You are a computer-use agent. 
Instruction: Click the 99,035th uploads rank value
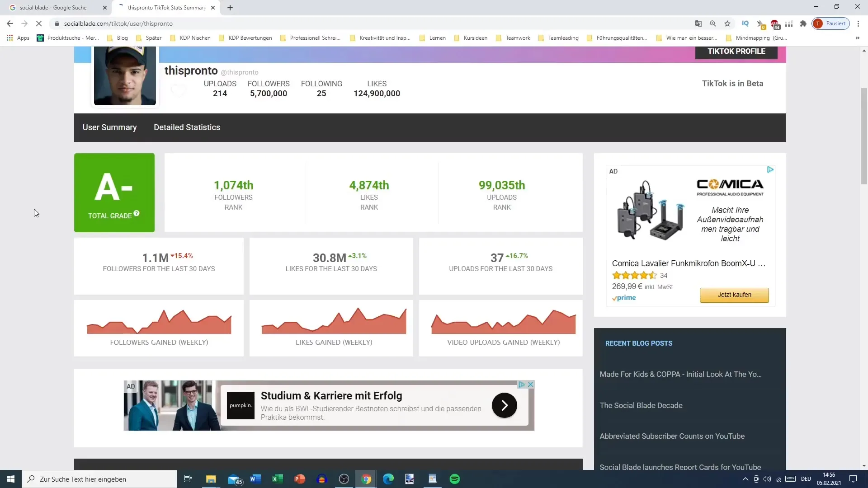coord(502,185)
